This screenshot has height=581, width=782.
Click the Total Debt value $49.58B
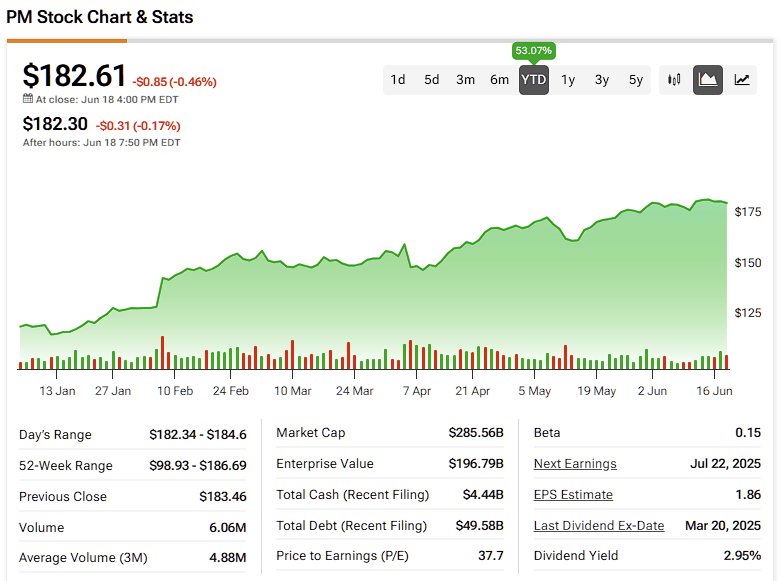click(480, 526)
